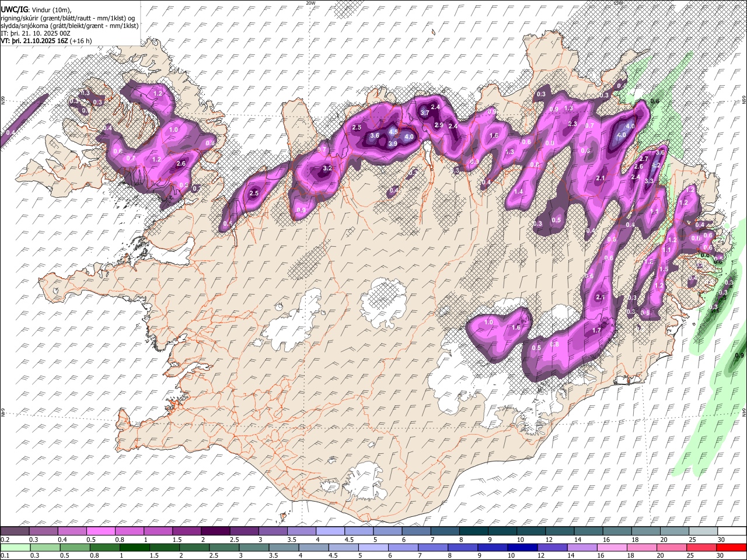The width and height of the screenshot is (747, 560).
Task: Click the 0.2 label in the top legend row
Action: tap(5, 540)
